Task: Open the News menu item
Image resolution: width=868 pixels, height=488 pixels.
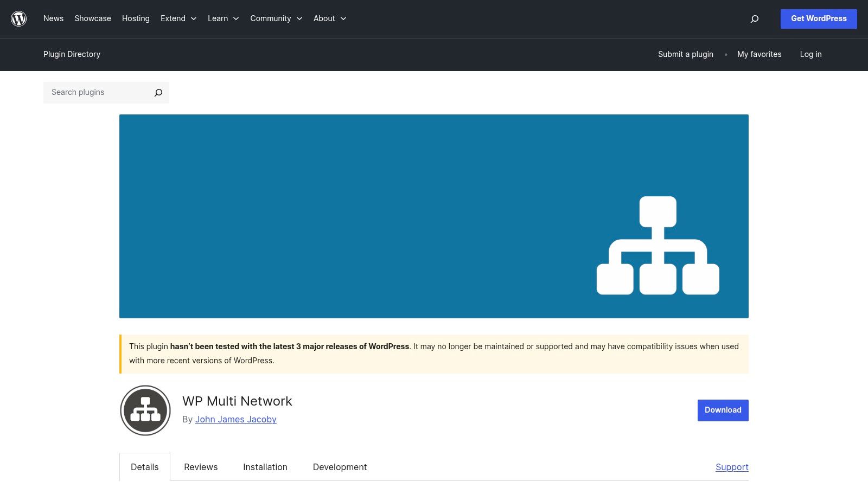Action: click(x=53, y=18)
